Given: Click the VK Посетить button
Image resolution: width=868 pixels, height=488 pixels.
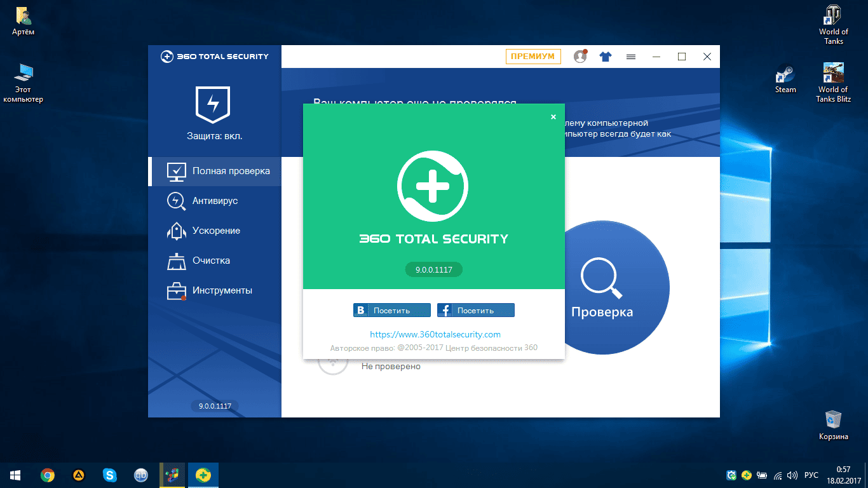Looking at the screenshot, I should click(x=392, y=310).
